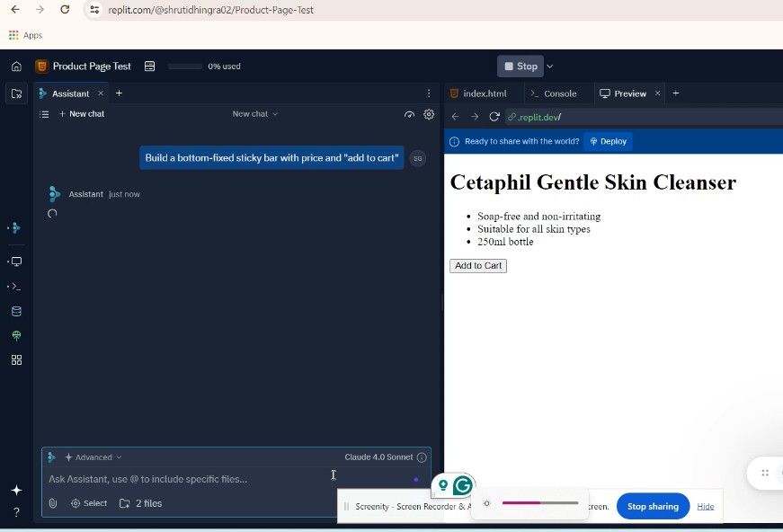This screenshot has height=532, width=783.
Task: Click '250ml bottle' list item
Action: coord(505,242)
